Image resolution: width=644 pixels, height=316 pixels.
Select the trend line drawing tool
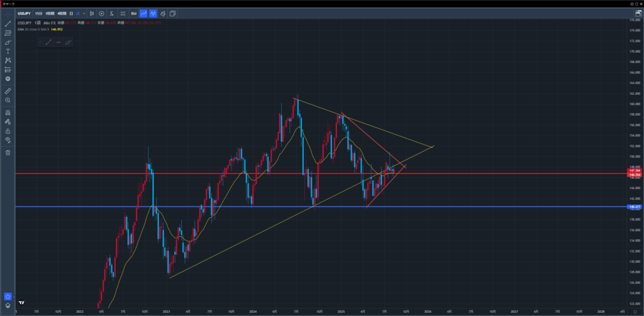(8, 23)
